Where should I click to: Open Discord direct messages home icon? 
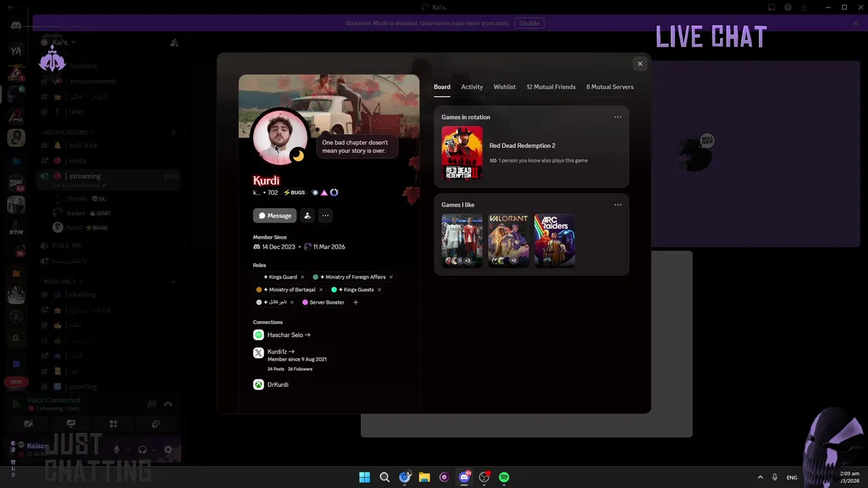tap(16, 26)
